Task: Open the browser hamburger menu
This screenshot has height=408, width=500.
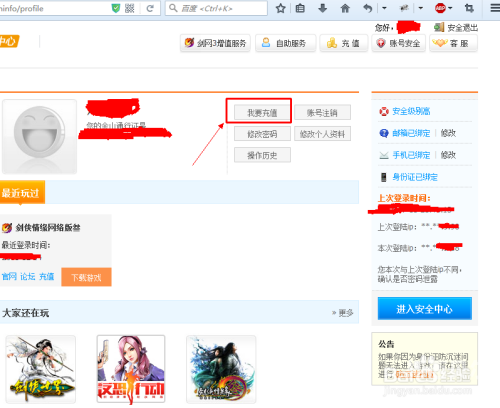Action: pyautogui.click(x=495, y=8)
